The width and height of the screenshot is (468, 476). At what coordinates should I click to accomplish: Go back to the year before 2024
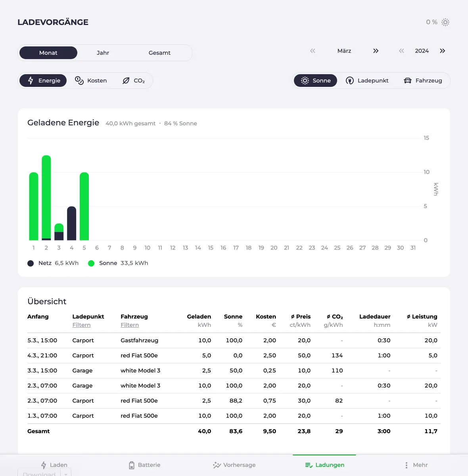[401, 51]
